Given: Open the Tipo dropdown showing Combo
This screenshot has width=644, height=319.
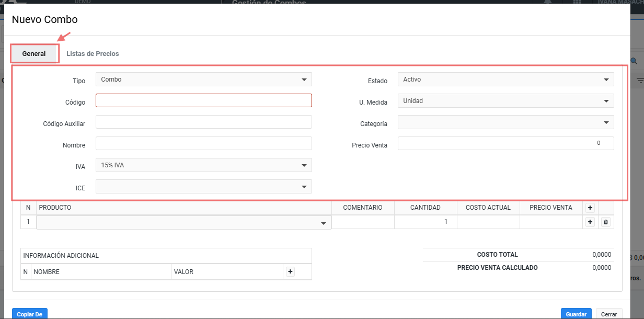Looking at the screenshot, I should pos(203,79).
